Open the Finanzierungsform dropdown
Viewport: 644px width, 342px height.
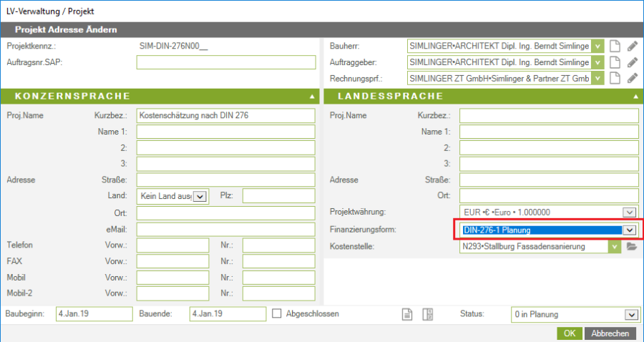coord(629,230)
